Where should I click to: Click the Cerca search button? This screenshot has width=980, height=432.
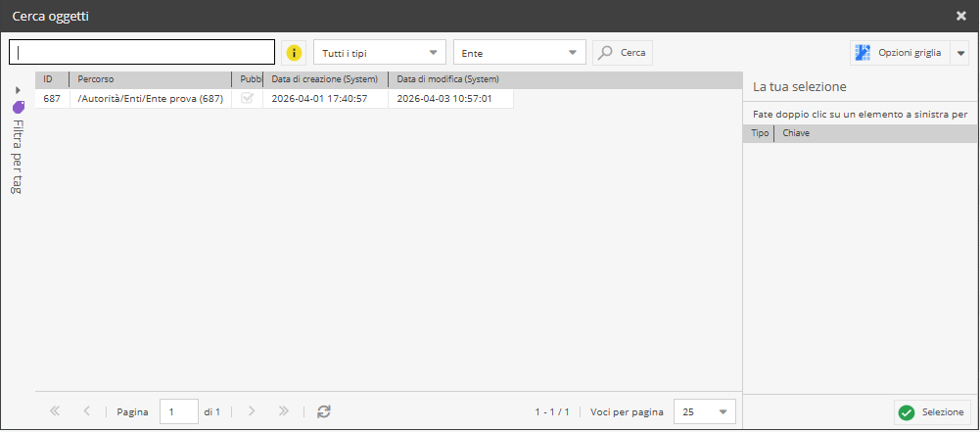pyautogui.click(x=623, y=53)
